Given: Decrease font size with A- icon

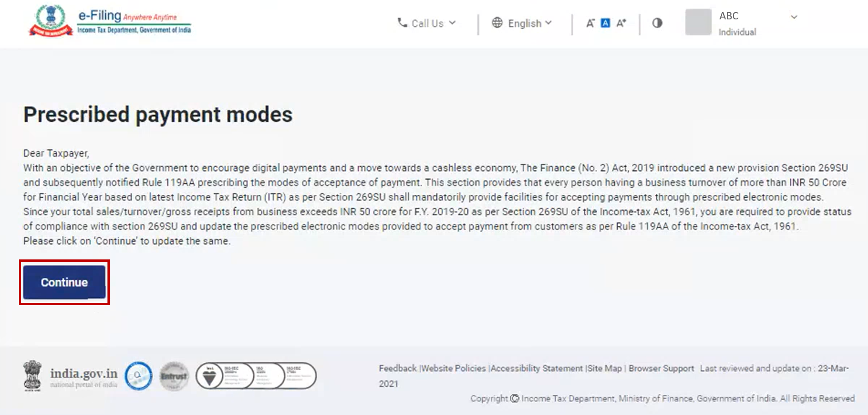Looking at the screenshot, I should pyautogui.click(x=590, y=23).
